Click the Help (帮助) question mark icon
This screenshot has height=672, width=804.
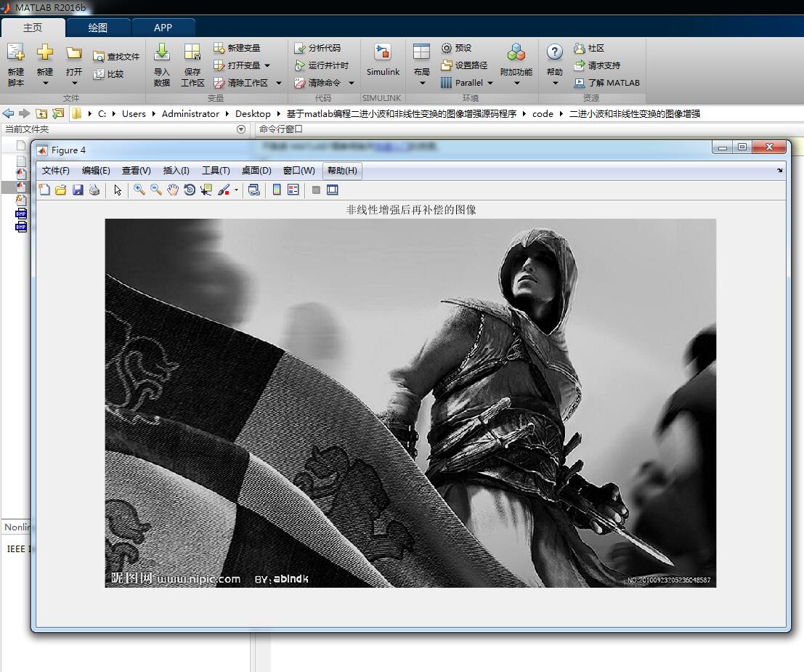(x=554, y=52)
